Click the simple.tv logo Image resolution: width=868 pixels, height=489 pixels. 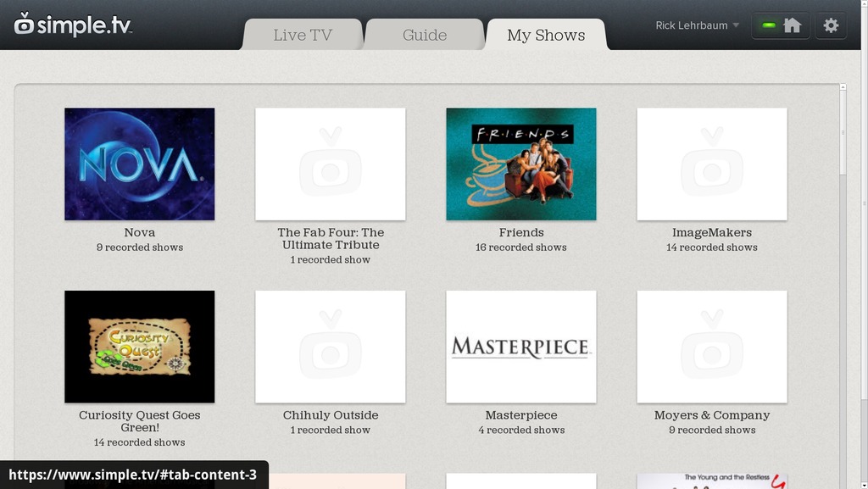coord(73,25)
